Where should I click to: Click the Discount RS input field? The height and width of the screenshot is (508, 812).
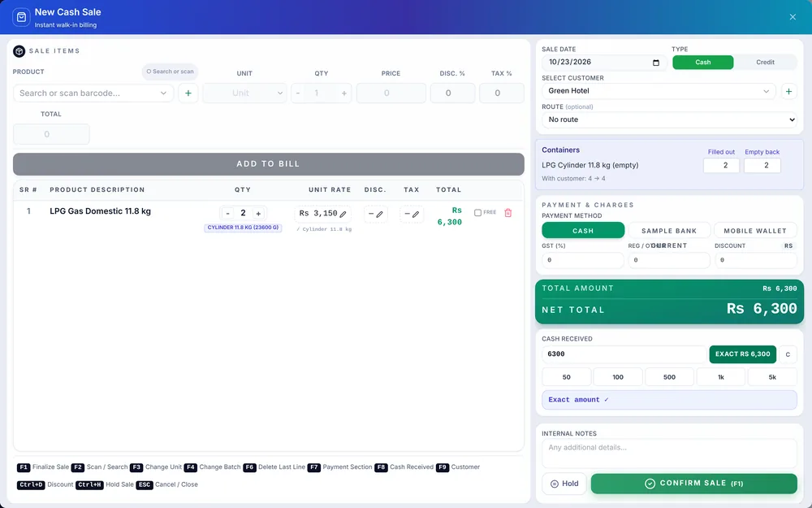(755, 260)
